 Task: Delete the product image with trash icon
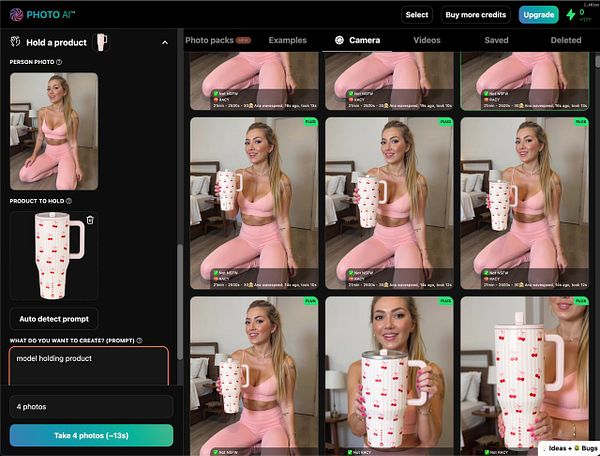[x=90, y=220]
